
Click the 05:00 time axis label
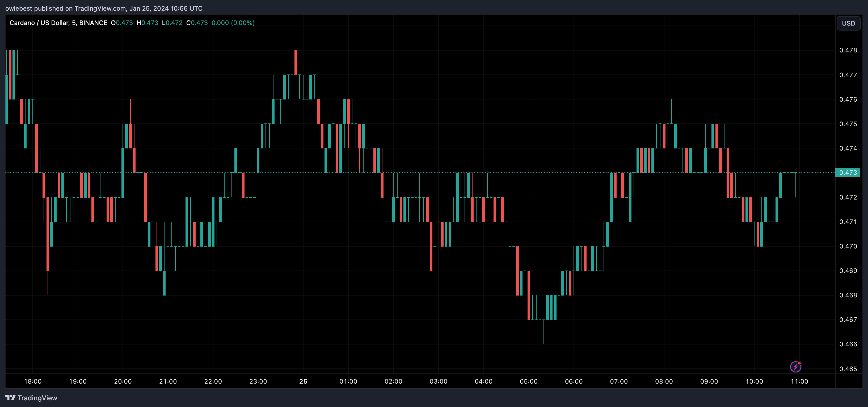(529, 381)
